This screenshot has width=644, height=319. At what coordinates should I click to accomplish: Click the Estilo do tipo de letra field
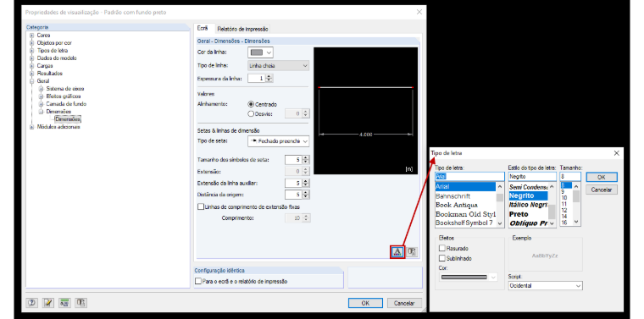click(532, 177)
